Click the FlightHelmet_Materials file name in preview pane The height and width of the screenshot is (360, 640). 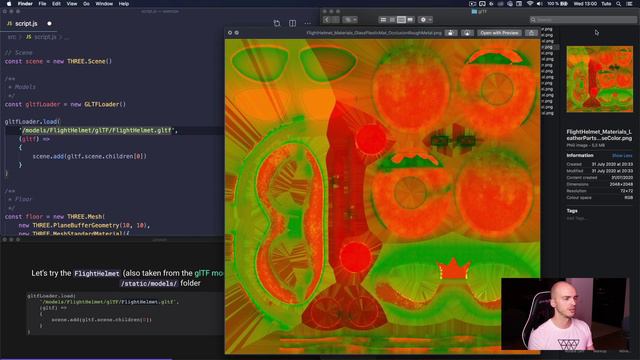(599, 135)
